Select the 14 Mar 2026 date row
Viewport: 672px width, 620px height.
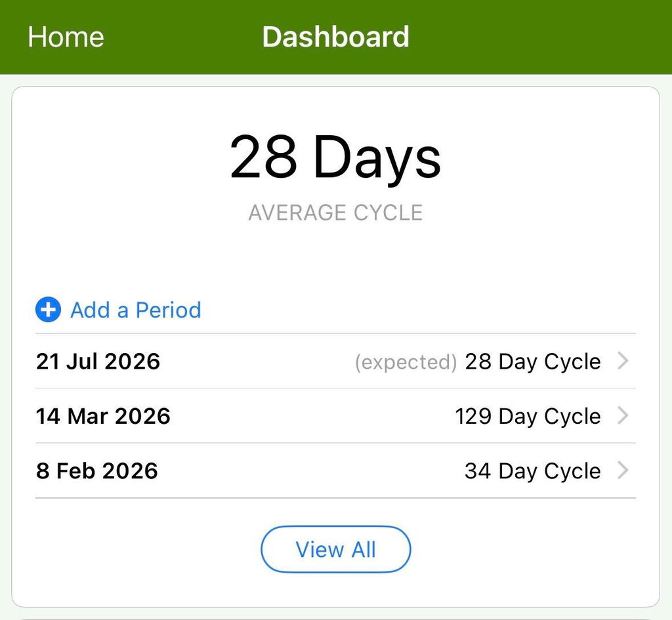coord(335,416)
